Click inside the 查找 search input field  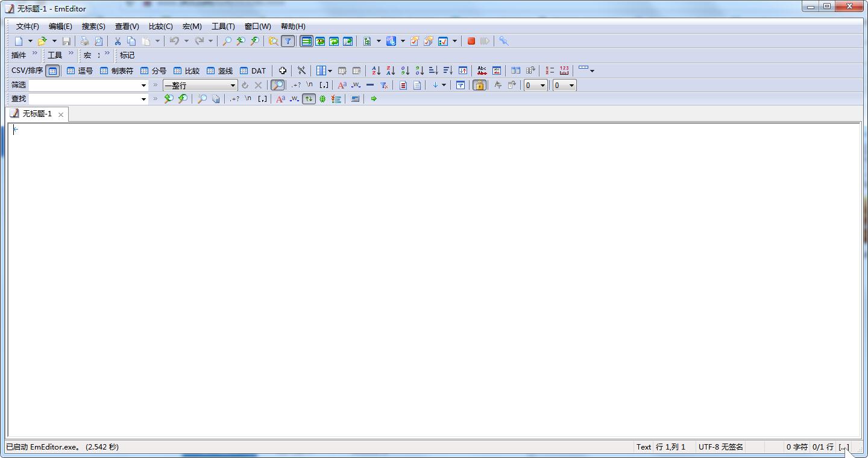tap(84, 99)
